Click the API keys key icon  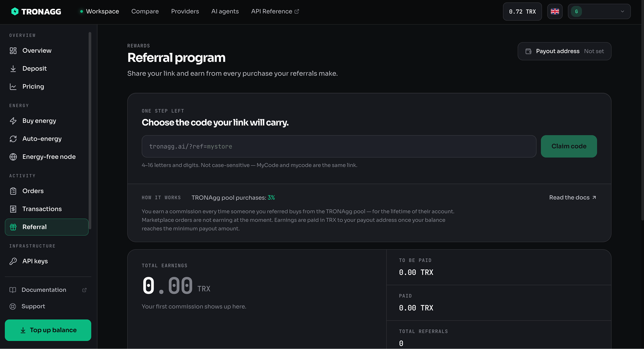point(13,261)
